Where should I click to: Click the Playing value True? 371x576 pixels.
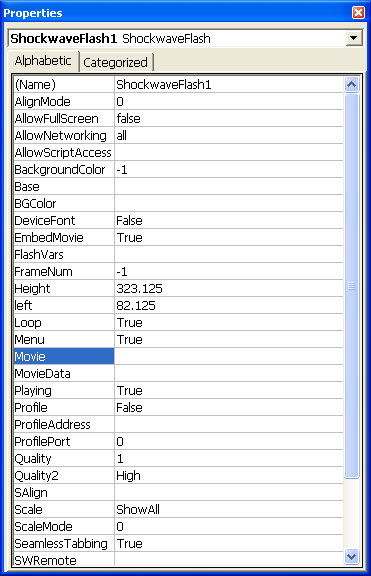point(229,390)
